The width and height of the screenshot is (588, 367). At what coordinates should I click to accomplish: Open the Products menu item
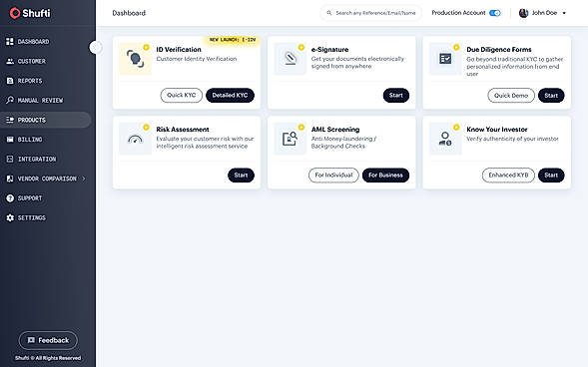(x=45, y=120)
